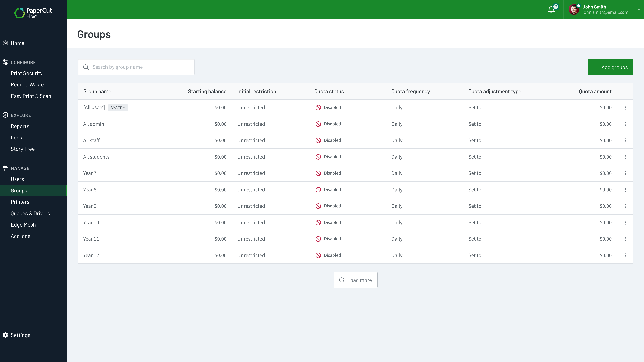Open the three-dot menu for [All users]
Screen dimensions: 644x362
625,108
